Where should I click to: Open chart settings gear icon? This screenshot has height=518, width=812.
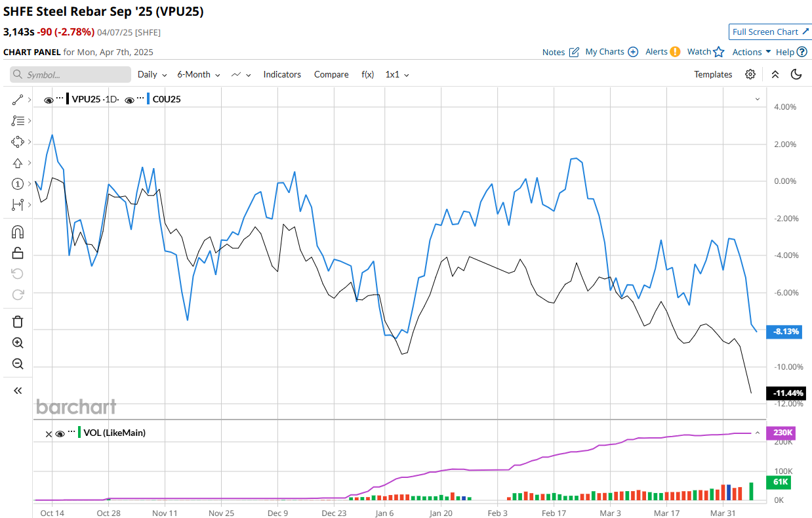click(750, 74)
